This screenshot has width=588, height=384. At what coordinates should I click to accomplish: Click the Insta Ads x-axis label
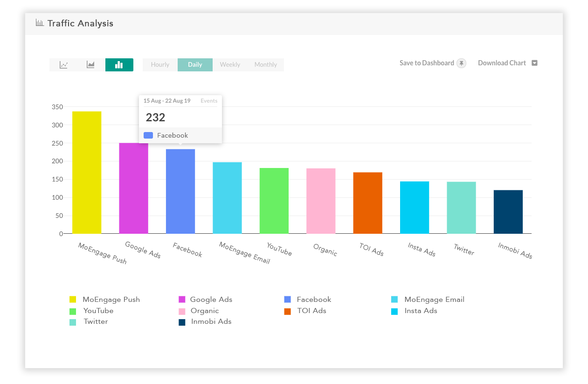[x=422, y=250]
